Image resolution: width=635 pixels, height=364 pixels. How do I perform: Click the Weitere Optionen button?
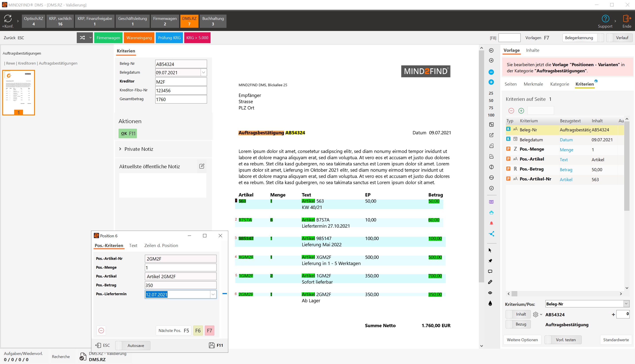click(522, 339)
